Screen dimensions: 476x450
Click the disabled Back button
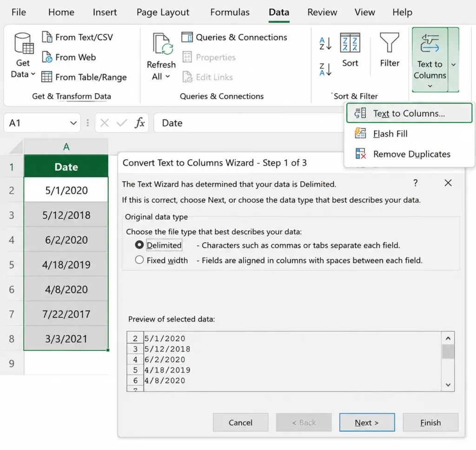[304, 423]
